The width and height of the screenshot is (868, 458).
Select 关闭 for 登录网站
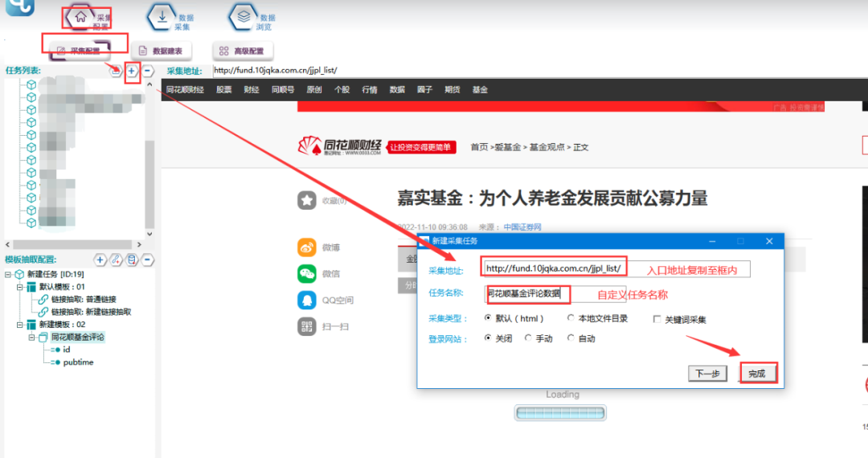(x=488, y=338)
